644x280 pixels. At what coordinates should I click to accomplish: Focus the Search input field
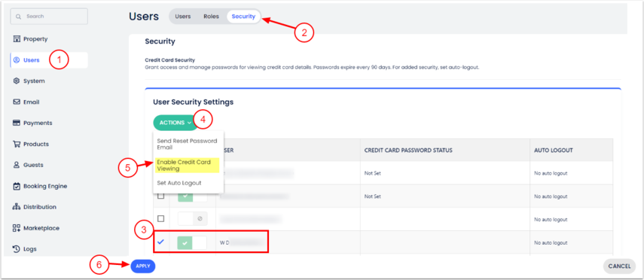(x=49, y=17)
